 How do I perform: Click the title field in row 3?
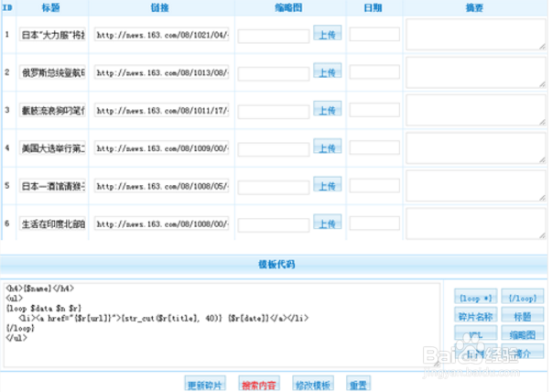[x=52, y=110]
